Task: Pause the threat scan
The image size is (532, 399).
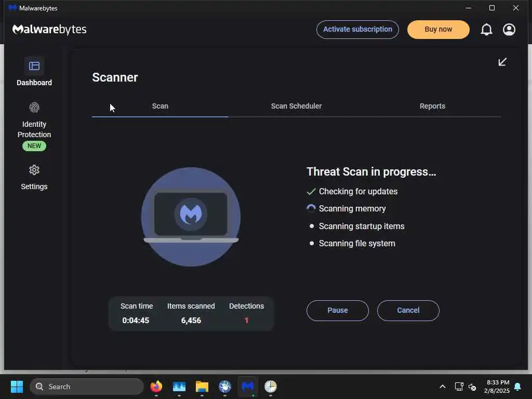Action: [x=338, y=311]
